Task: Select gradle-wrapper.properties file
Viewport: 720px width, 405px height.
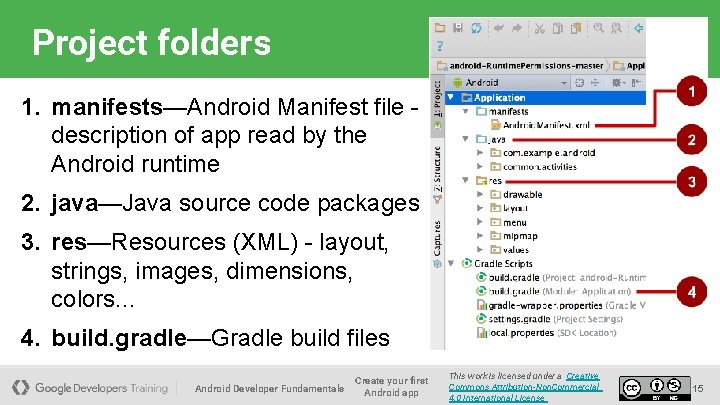Action: tap(561, 305)
